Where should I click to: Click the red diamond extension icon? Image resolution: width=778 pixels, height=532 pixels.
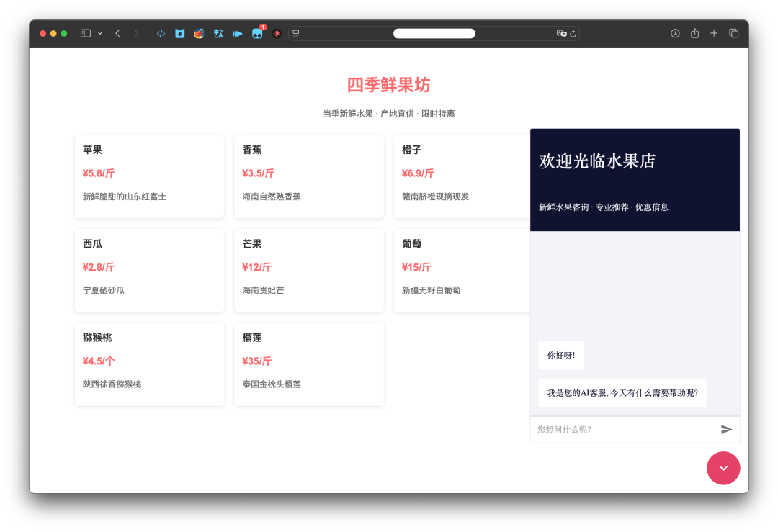pyautogui.click(x=276, y=33)
